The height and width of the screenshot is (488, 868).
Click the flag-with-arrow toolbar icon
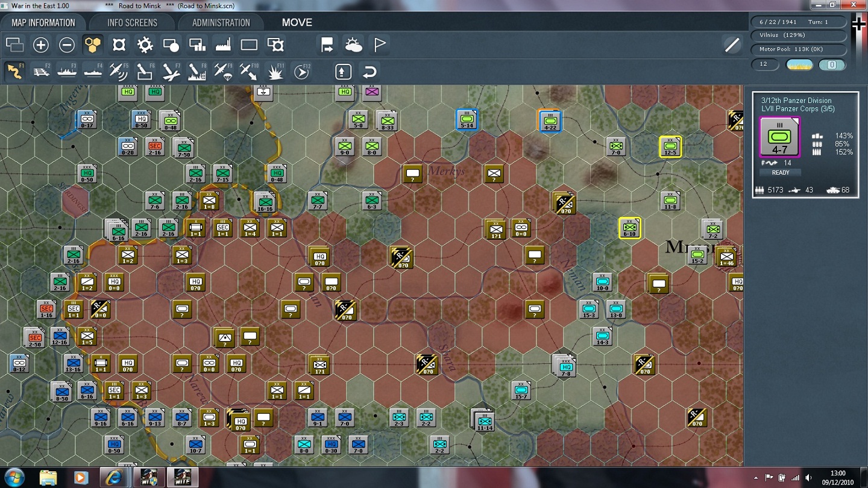327,45
